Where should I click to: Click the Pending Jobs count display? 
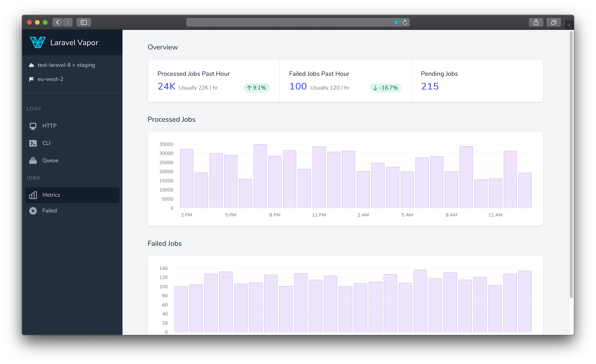(x=430, y=86)
